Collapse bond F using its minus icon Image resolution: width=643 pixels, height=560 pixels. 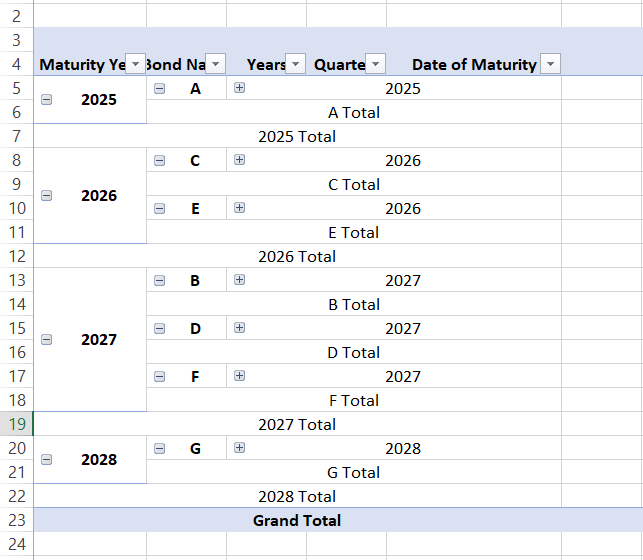160,376
